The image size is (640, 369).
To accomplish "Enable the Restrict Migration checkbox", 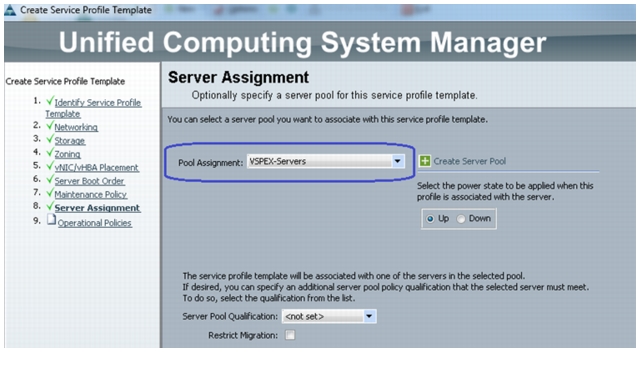I will (290, 335).
